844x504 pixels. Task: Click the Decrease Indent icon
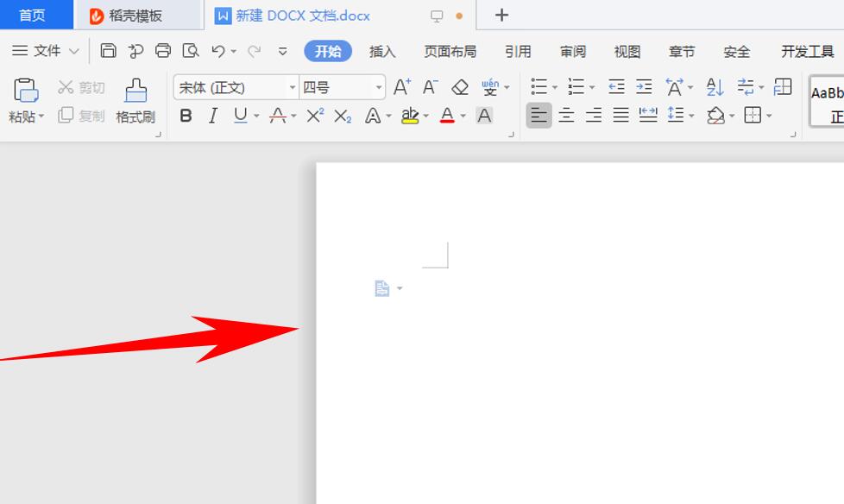click(x=616, y=86)
